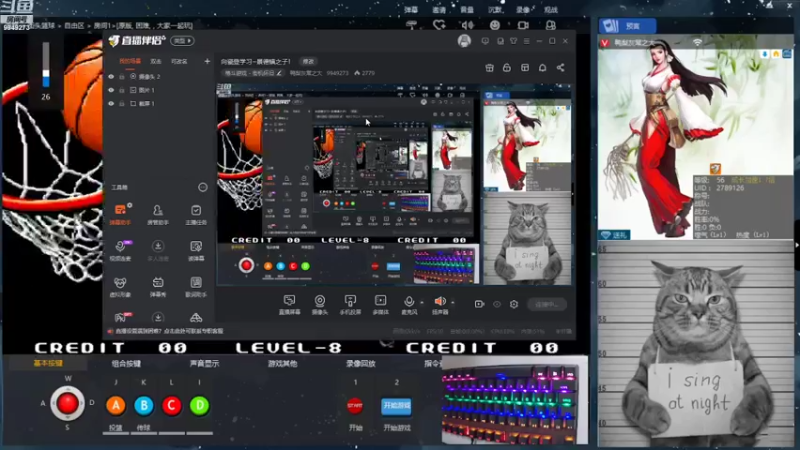
Task: Toggle visibility eye of 图片 1 source
Action: click(111, 90)
